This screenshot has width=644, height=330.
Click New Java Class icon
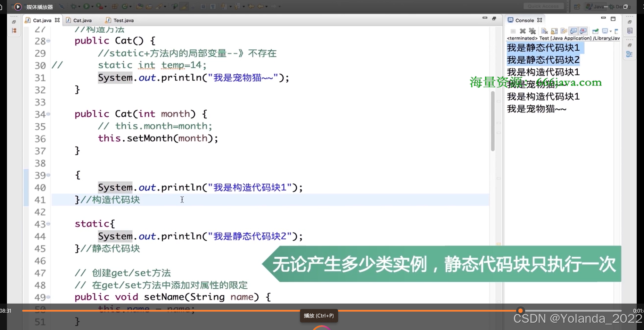click(x=125, y=6)
